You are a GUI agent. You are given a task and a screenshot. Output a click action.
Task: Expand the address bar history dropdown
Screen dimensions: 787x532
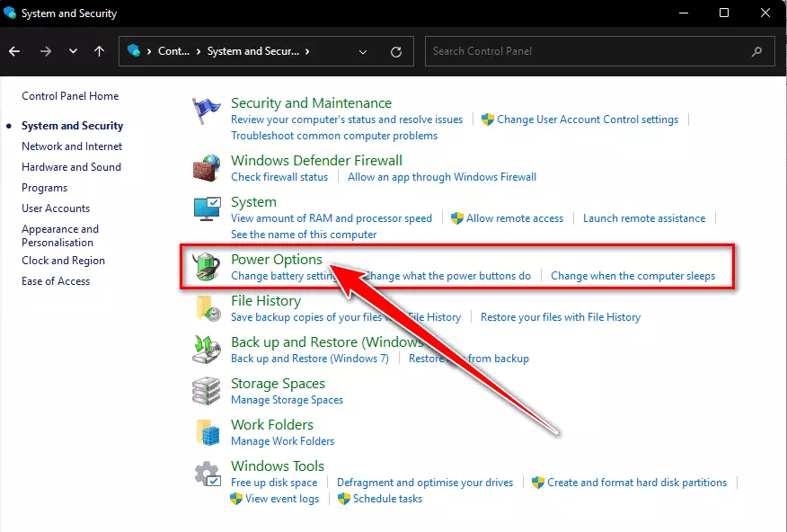pyautogui.click(x=363, y=52)
